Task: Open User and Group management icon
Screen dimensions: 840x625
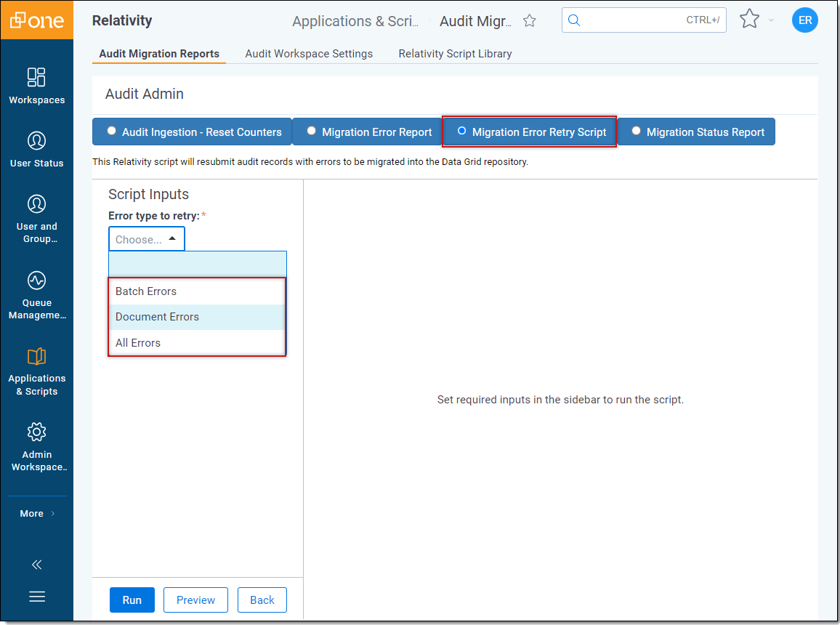Action: 36,204
